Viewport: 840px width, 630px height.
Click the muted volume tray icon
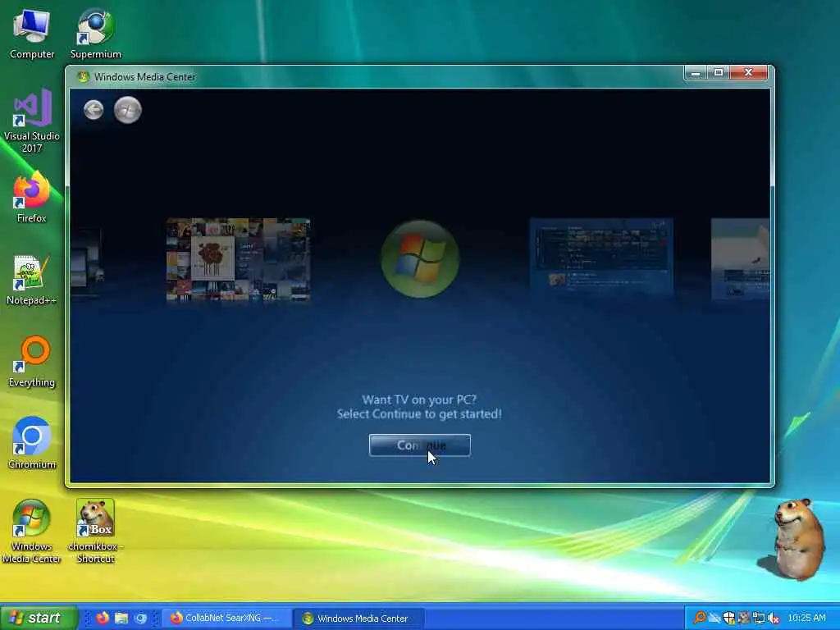[773, 618]
